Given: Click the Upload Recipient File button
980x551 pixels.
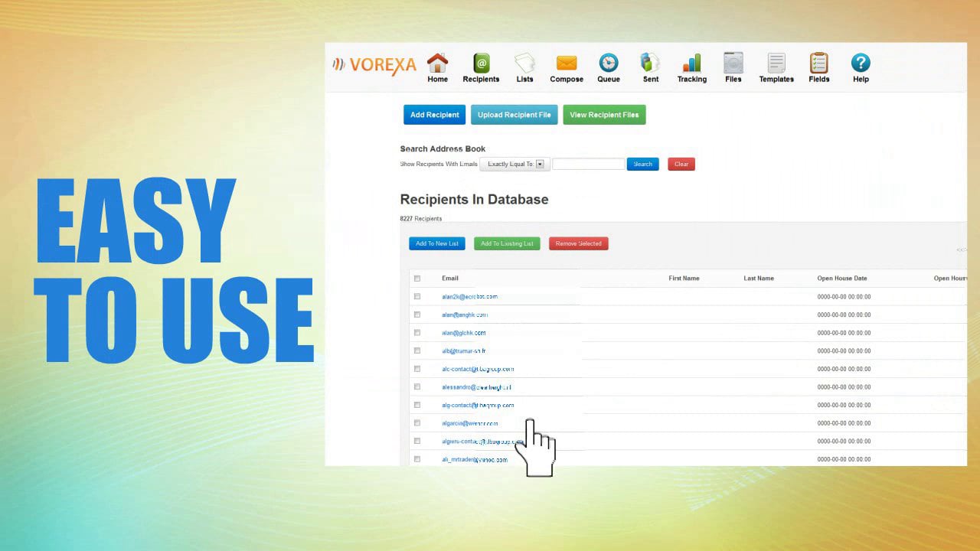Looking at the screenshot, I should [514, 115].
